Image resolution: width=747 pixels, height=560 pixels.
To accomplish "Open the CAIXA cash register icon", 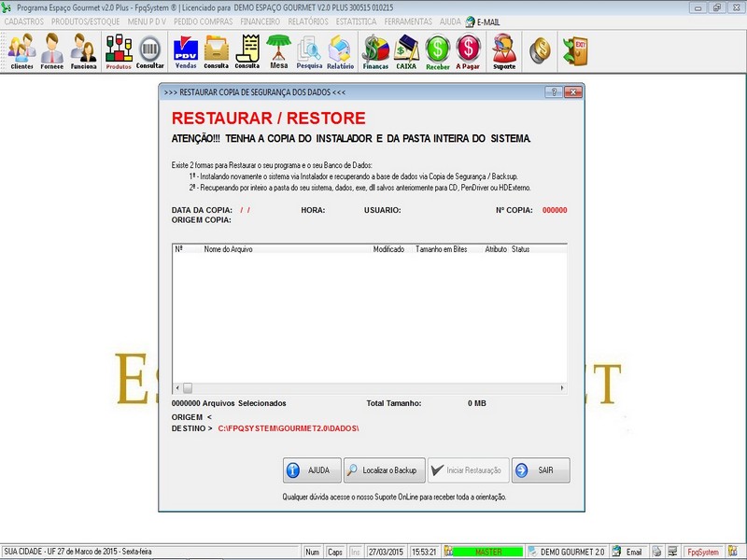I will (x=406, y=51).
